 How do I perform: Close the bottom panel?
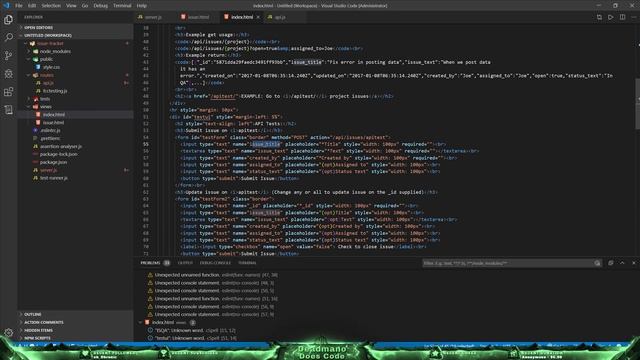click(633, 263)
